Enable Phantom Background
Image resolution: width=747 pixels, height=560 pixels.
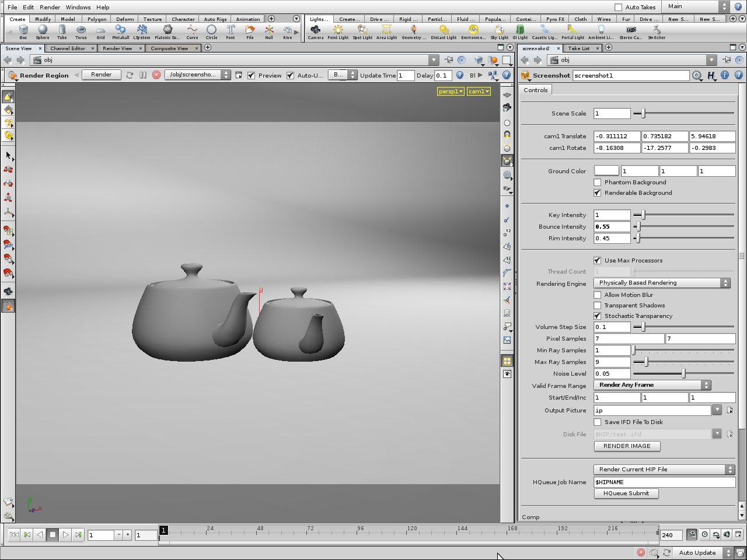pyautogui.click(x=597, y=182)
